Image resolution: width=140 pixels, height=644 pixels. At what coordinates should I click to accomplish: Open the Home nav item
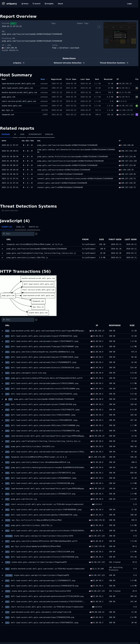[x=25, y=4]
